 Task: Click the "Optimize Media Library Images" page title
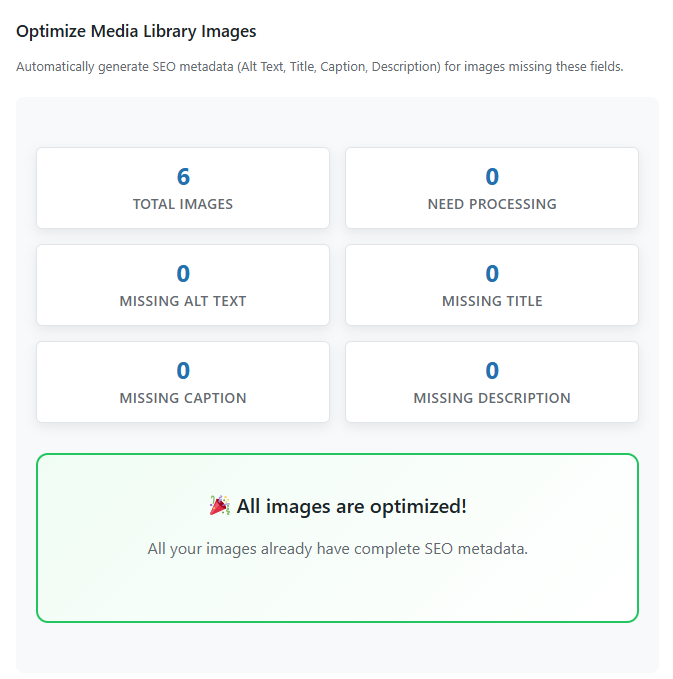[x=136, y=31]
